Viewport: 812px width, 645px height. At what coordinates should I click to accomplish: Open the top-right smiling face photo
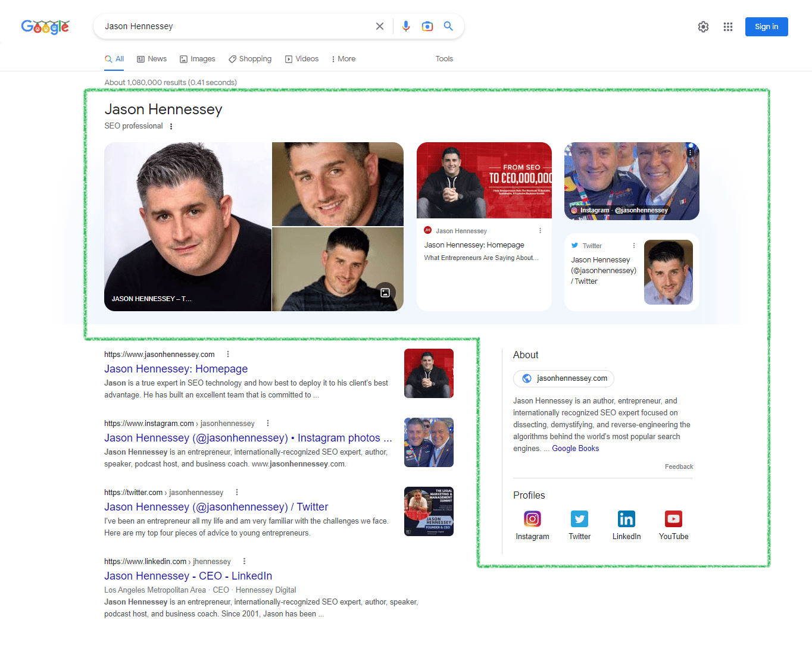pos(338,184)
